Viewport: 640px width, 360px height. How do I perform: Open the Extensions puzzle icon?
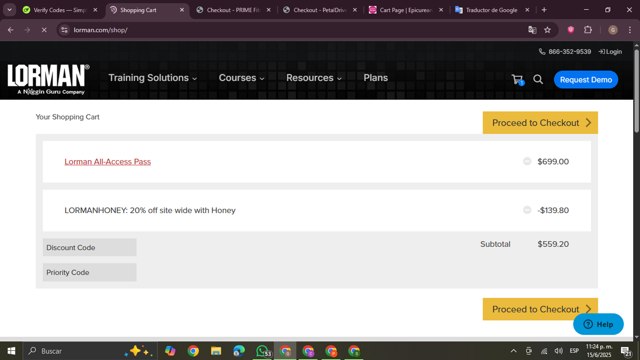588,30
